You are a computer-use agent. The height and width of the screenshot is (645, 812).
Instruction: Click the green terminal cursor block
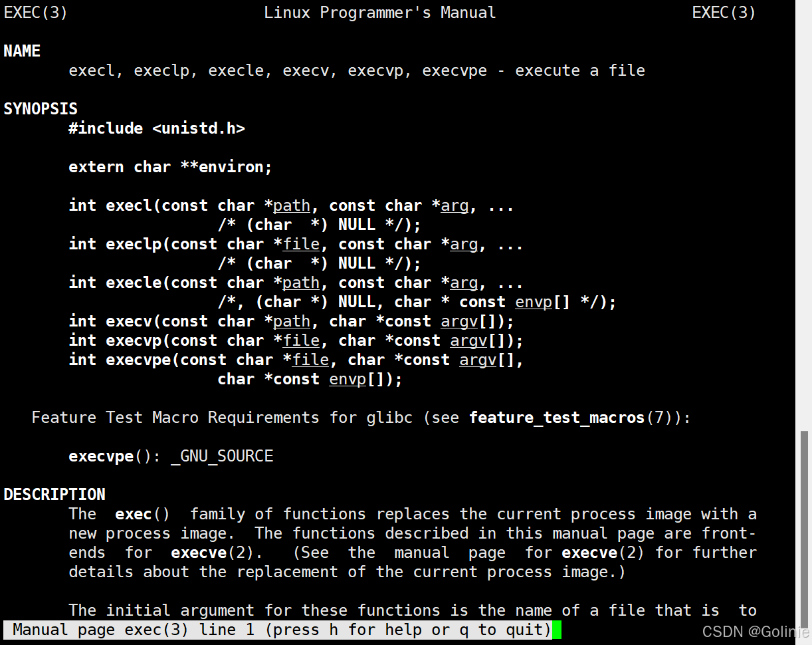[x=557, y=630]
